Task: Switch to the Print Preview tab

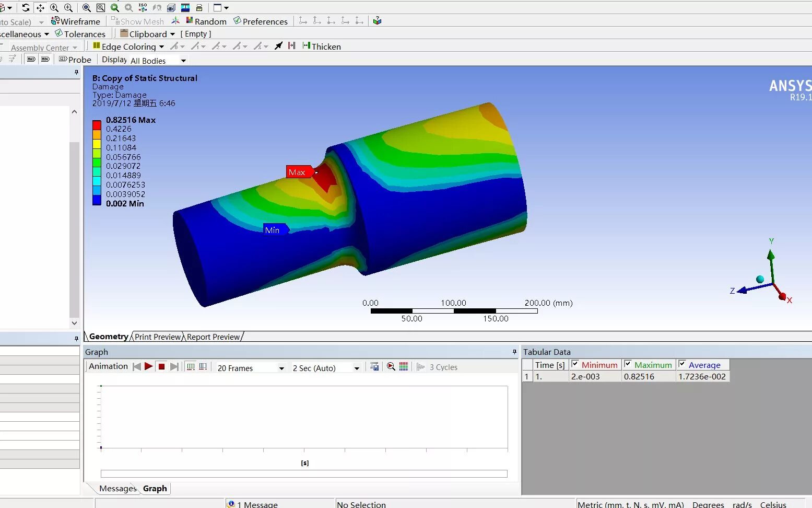Action: [x=158, y=337]
